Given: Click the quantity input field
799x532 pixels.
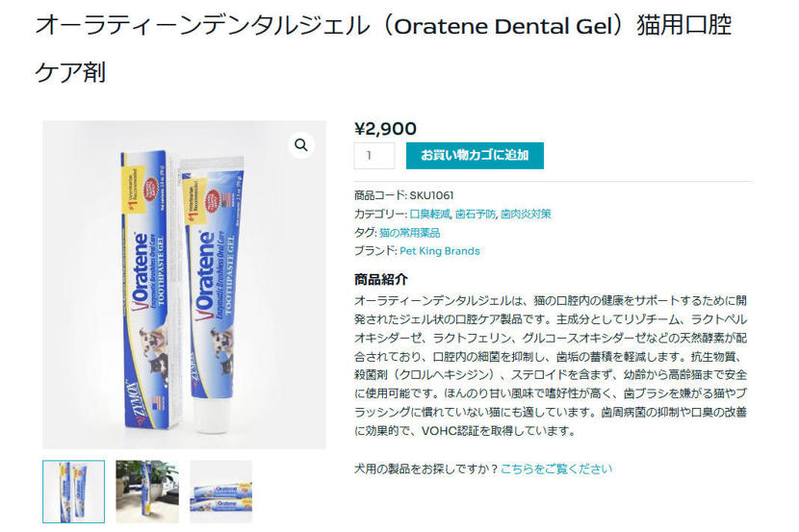Looking at the screenshot, I should point(374,156).
